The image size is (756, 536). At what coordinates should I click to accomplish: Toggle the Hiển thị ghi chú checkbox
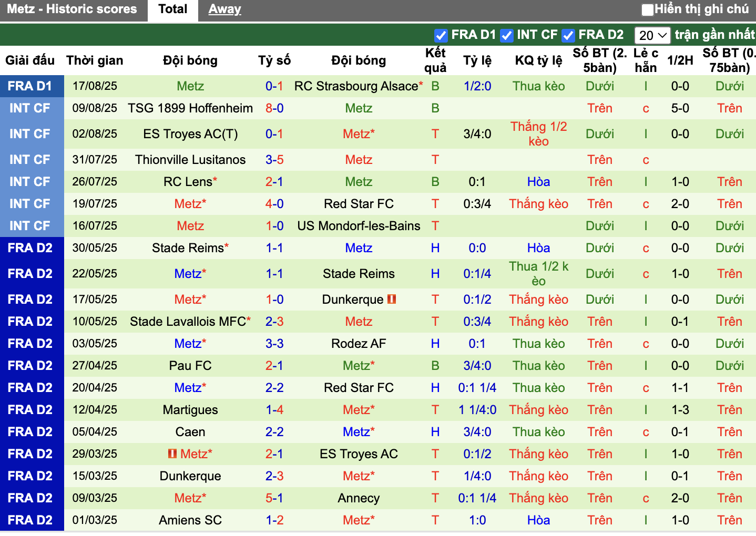[x=648, y=9]
